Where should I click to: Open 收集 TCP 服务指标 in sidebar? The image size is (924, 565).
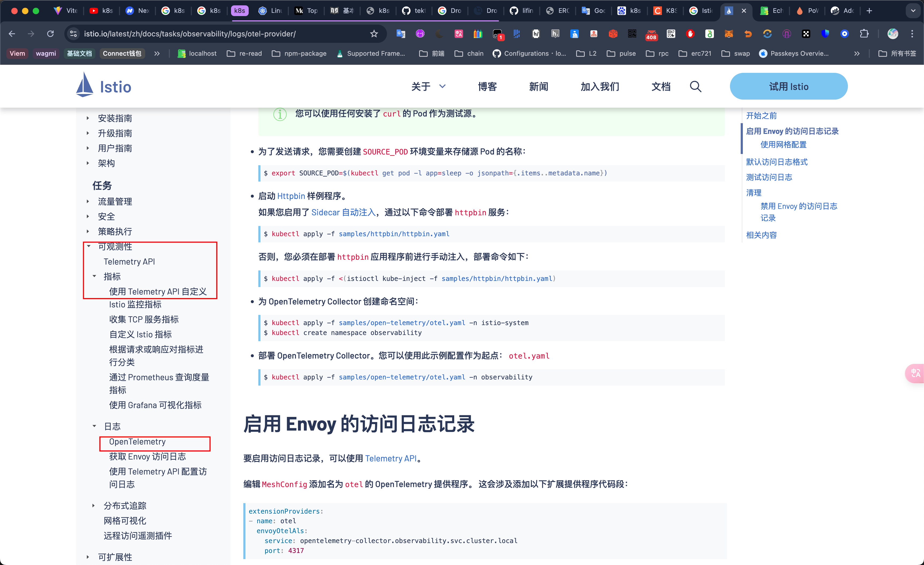click(x=144, y=319)
